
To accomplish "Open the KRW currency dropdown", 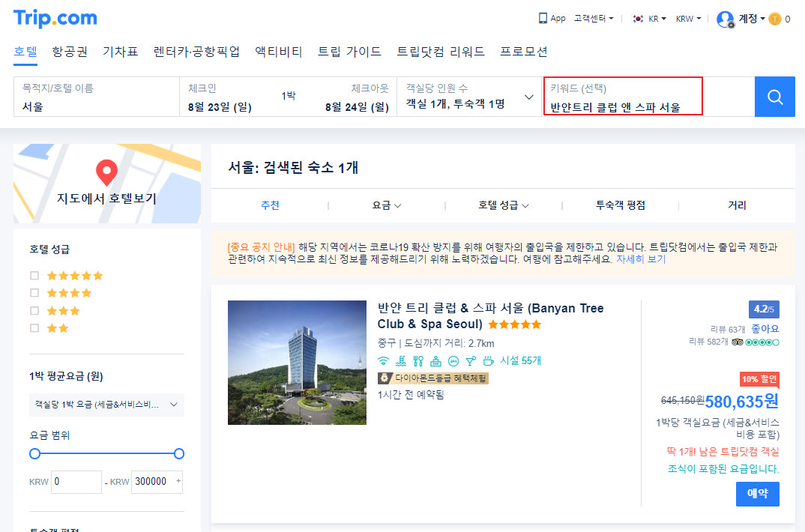I will (689, 19).
